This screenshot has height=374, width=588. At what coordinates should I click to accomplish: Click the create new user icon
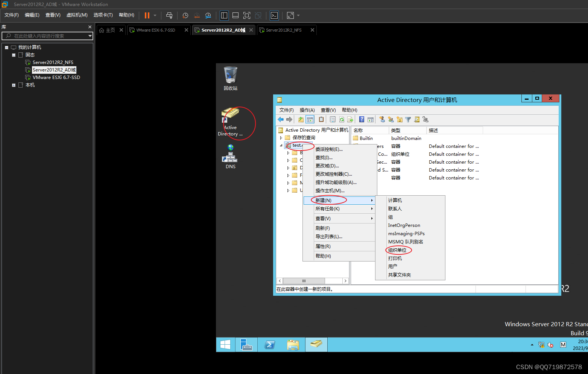pyautogui.click(x=382, y=120)
